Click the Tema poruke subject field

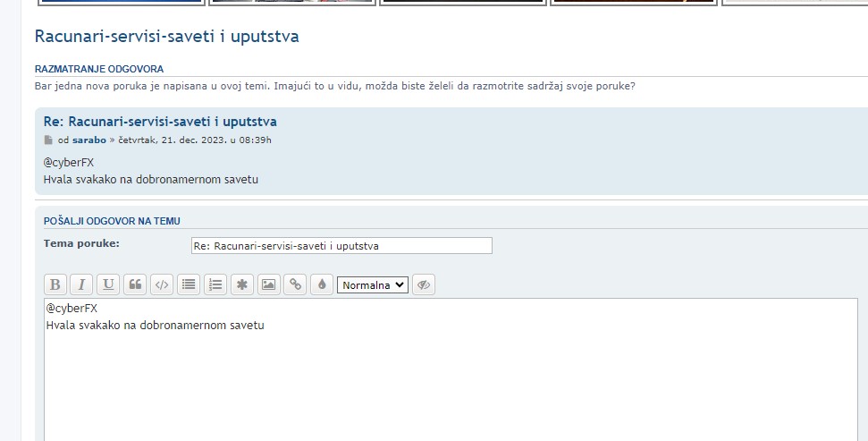341,246
